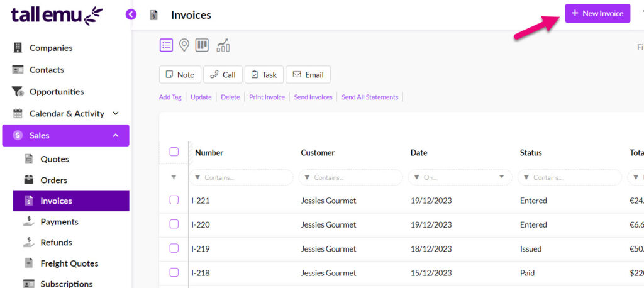Click the tall emu logo
The image size is (644, 288).
click(57, 16)
